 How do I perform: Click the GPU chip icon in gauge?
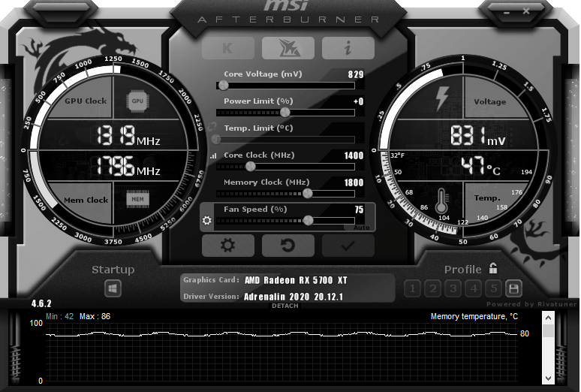click(x=137, y=101)
